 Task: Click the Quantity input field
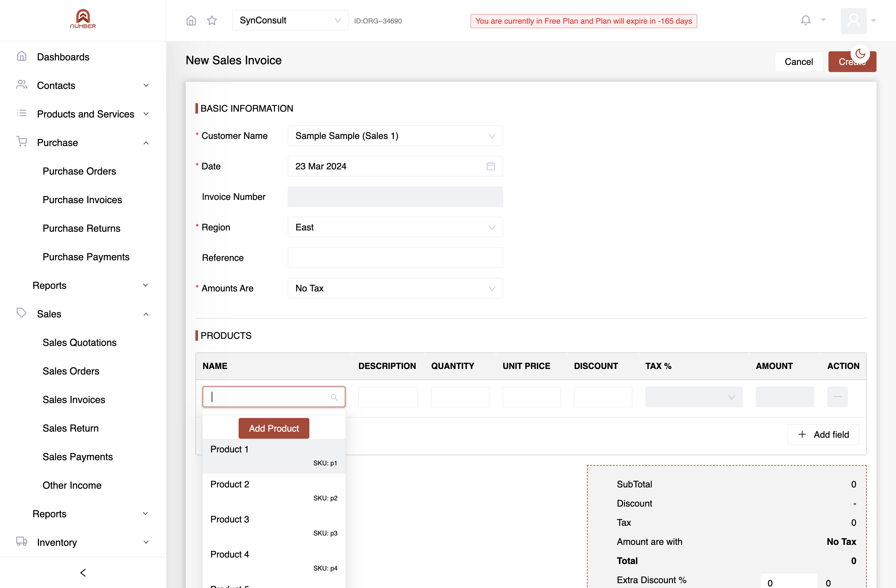tap(460, 397)
